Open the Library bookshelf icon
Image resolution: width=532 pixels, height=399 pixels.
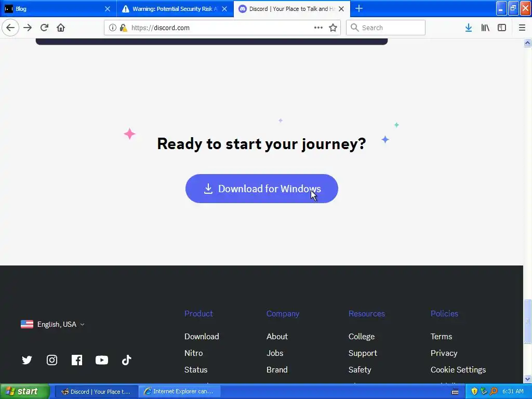tap(485, 28)
